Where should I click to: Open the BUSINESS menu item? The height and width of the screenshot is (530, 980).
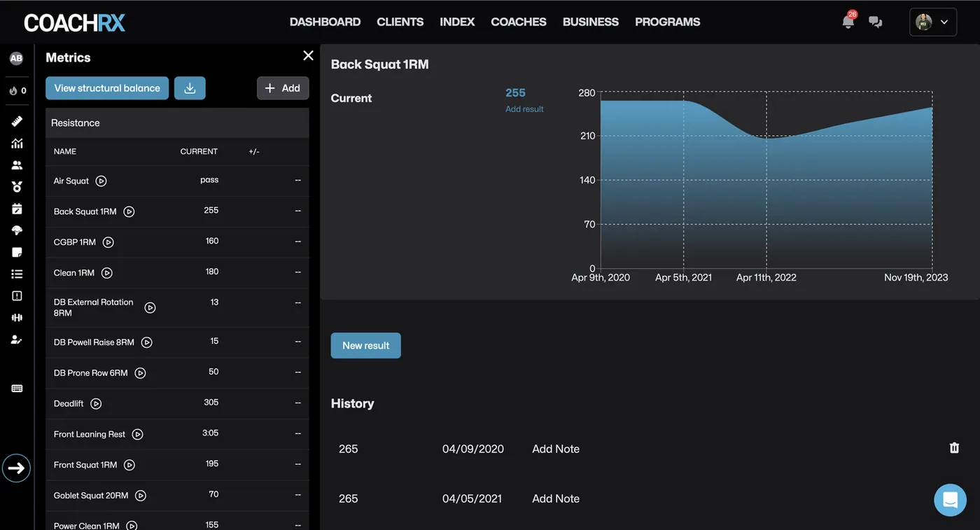pos(591,22)
